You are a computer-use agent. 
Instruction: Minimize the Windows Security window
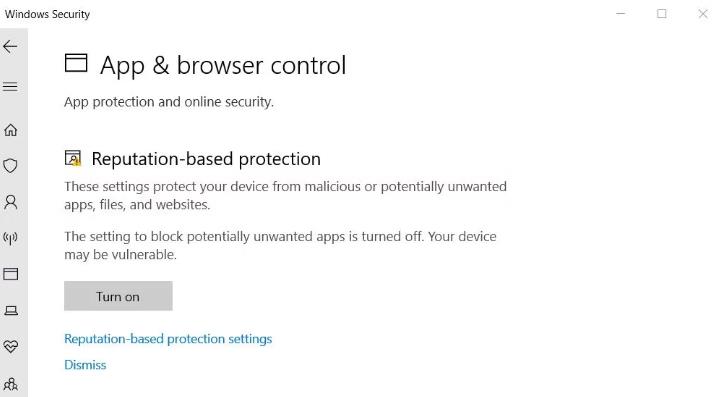pyautogui.click(x=621, y=14)
